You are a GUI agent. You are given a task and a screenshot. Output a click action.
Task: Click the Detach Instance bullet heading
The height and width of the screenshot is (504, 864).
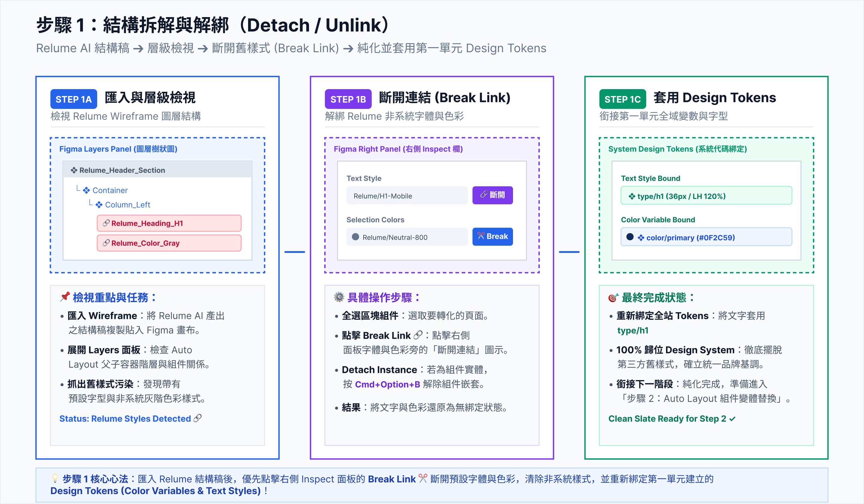pyautogui.click(x=379, y=370)
